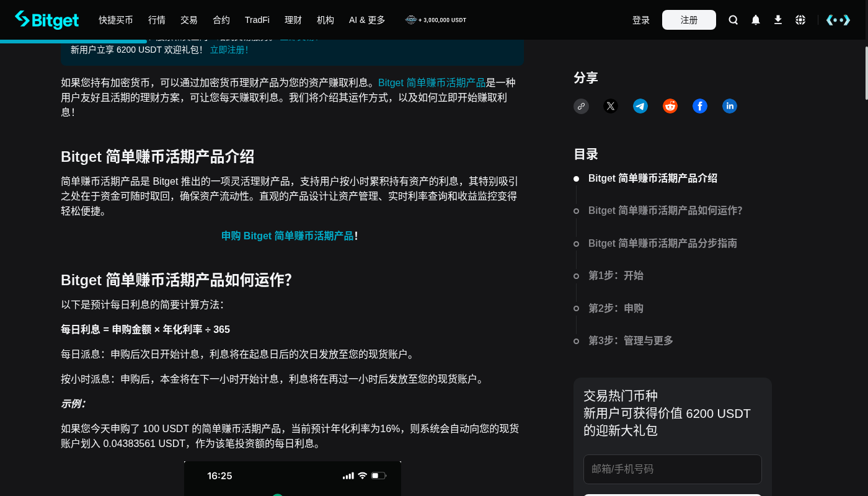Jump to 第3步：管理与更多 in contents
The height and width of the screenshot is (496, 868).
(x=631, y=340)
